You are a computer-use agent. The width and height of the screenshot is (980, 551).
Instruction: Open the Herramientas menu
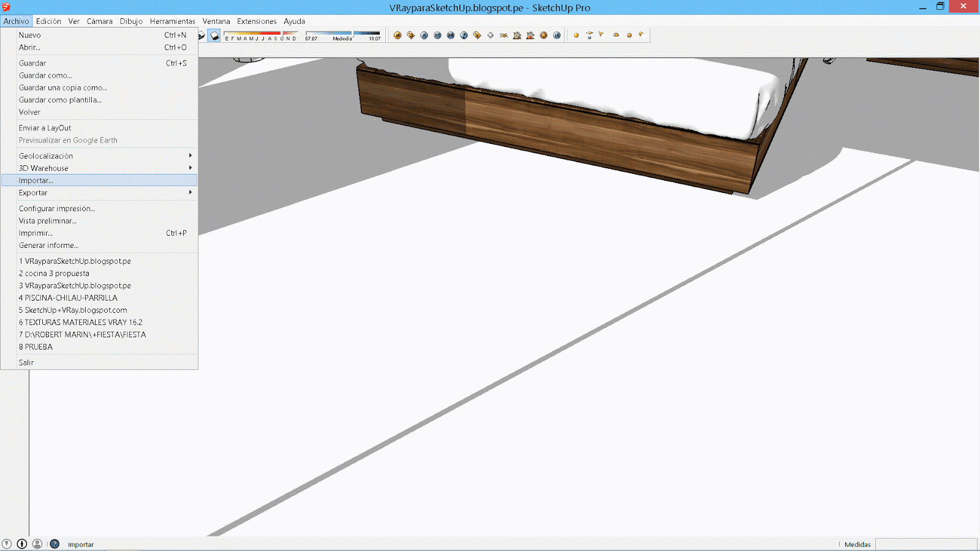coord(173,21)
